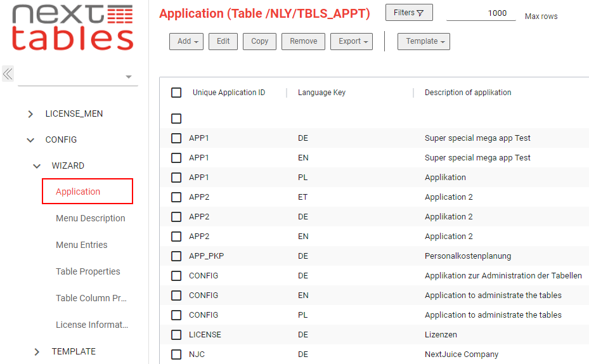Open the sidebar application selector dropdown
The image size is (589, 364).
tap(78, 77)
